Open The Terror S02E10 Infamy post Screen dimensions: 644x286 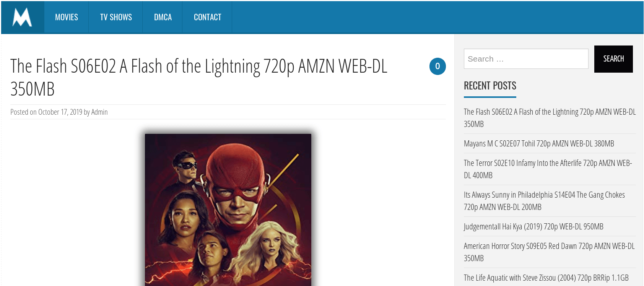(548, 169)
